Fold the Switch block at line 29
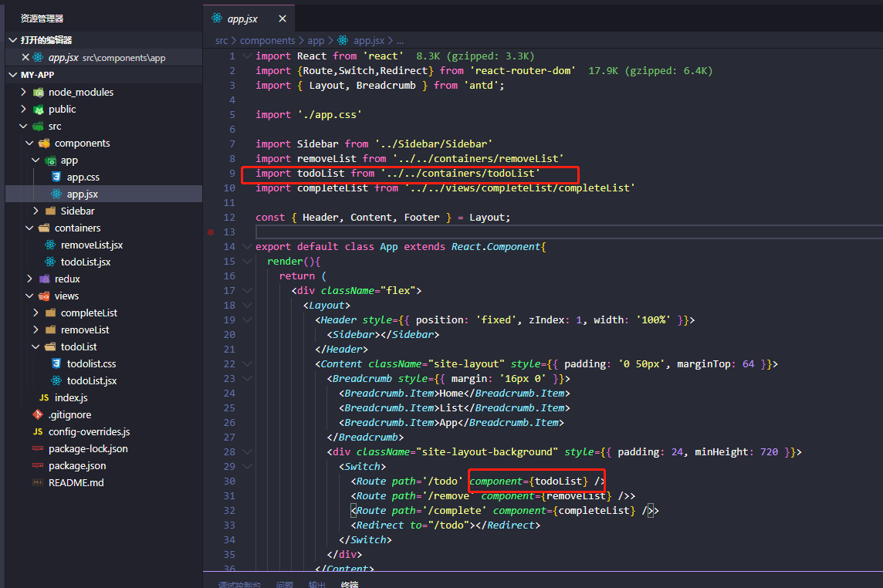 tap(247, 466)
